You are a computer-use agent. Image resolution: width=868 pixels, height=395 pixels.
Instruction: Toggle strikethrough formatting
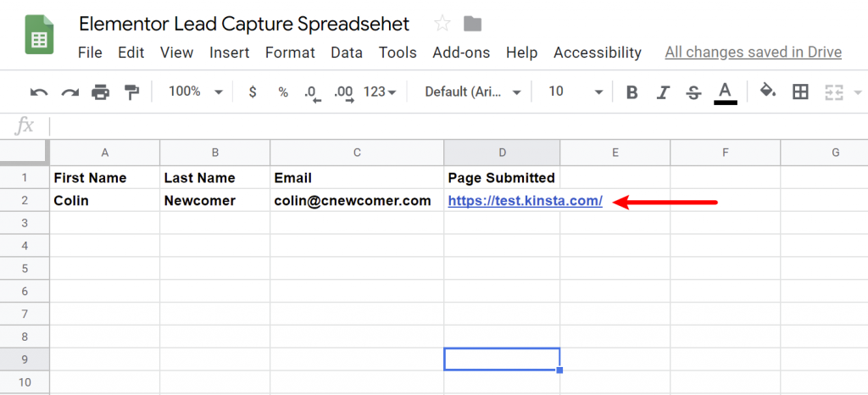point(693,92)
